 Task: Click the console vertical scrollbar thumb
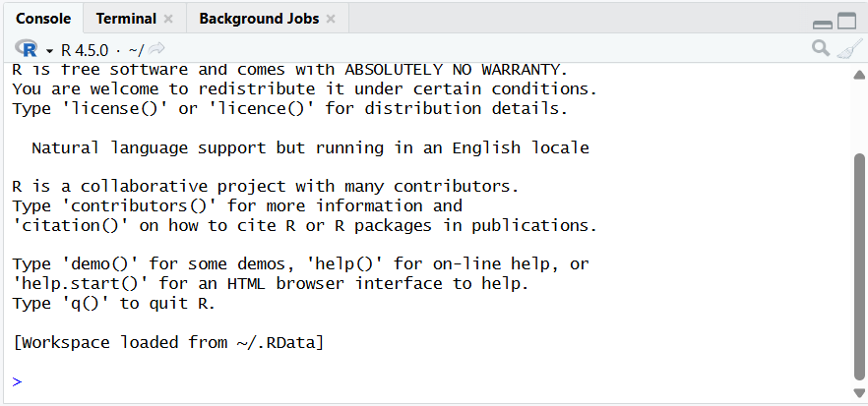(x=859, y=265)
